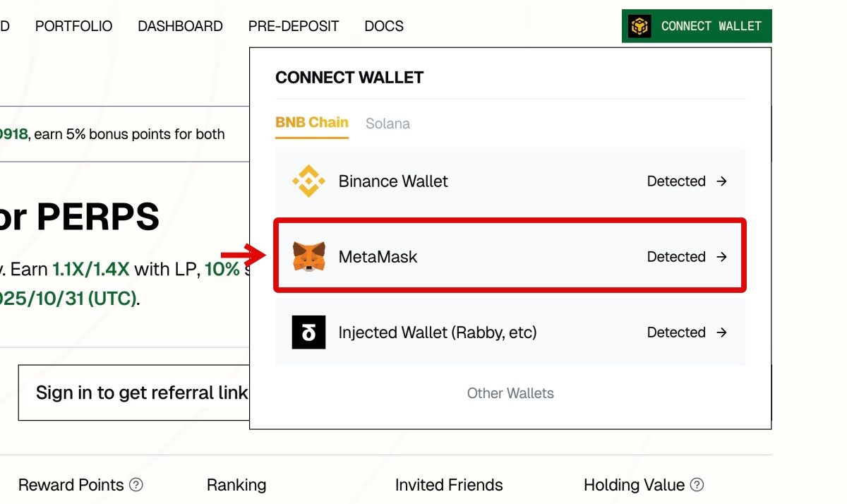The width and height of the screenshot is (847, 504).
Task: Click the Injected Wallet black logo icon
Action: click(308, 332)
